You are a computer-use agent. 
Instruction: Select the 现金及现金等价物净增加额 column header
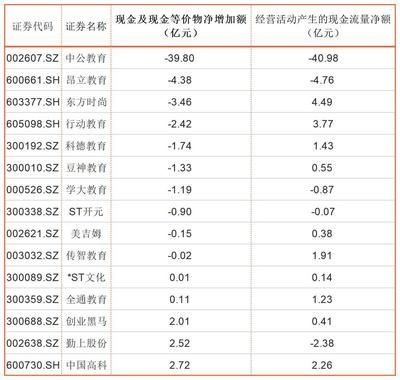coord(181,26)
